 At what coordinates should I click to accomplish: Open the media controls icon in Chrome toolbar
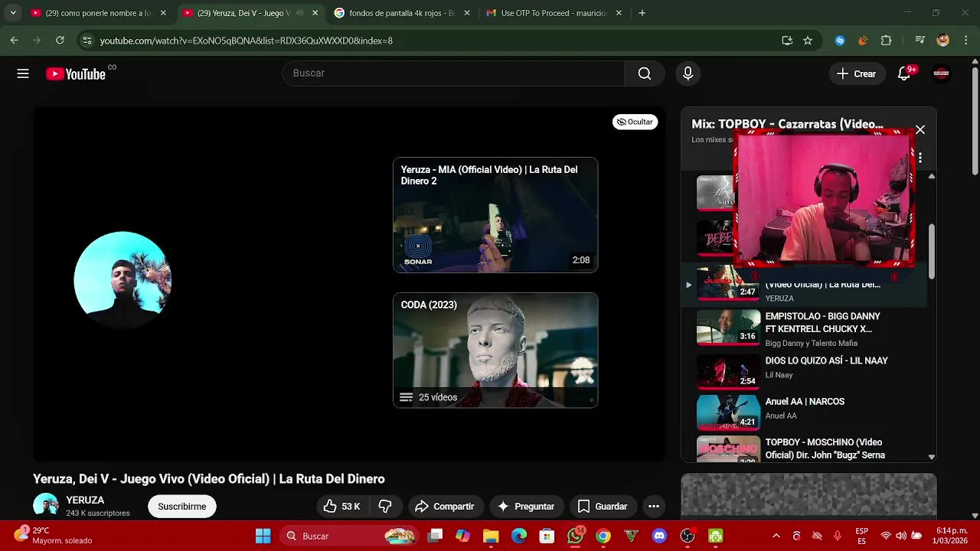tap(920, 41)
